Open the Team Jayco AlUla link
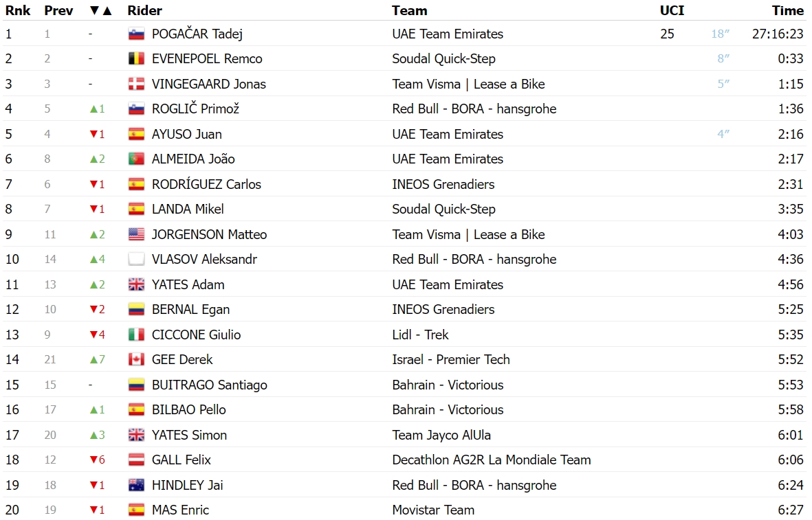The width and height of the screenshot is (812, 520). tap(441, 435)
